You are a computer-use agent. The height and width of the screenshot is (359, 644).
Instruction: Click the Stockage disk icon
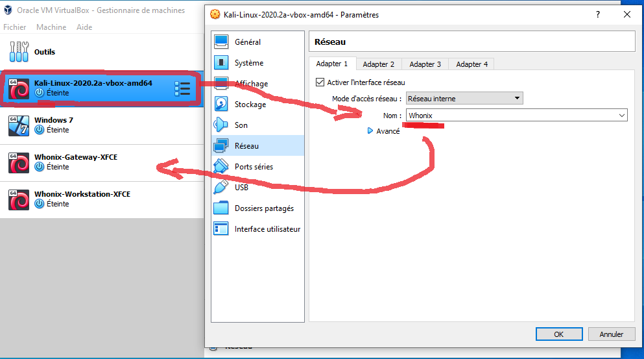click(221, 104)
